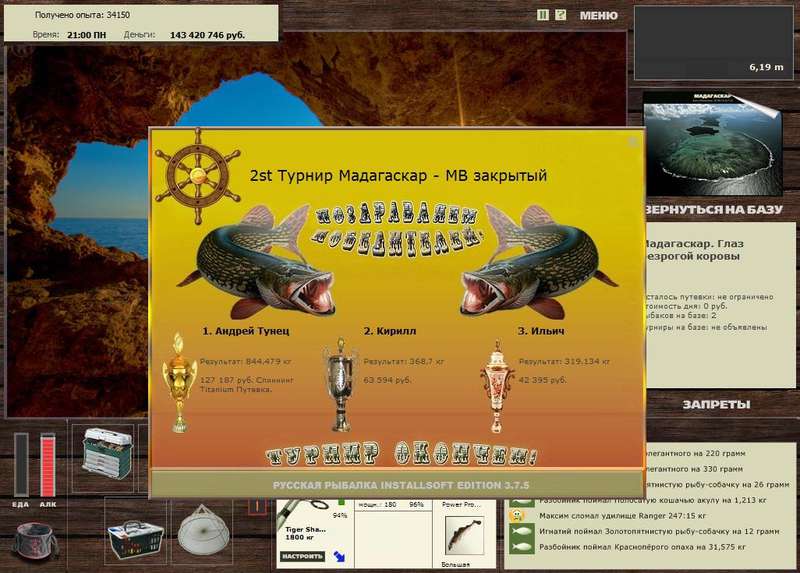Click ВЕРНУТЬСЯ НА БАЗУ button
The image size is (800, 573).
(x=714, y=210)
